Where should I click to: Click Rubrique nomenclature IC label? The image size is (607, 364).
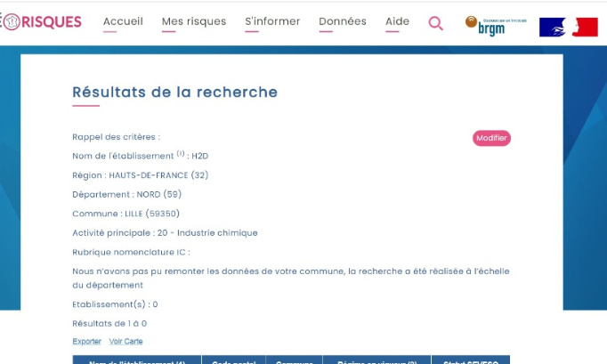click(x=131, y=253)
